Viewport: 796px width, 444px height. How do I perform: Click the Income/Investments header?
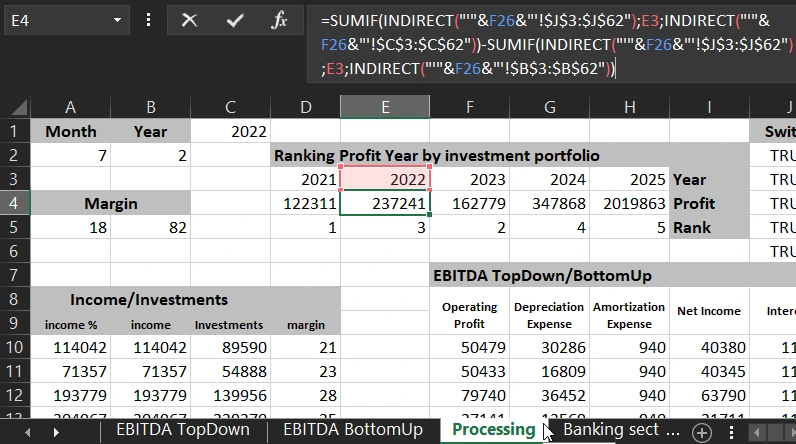(149, 299)
